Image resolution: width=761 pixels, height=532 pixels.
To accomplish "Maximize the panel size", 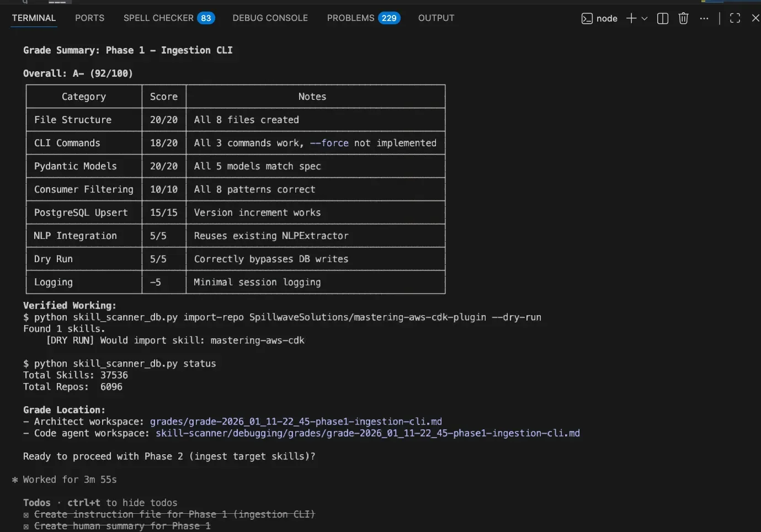I will pyautogui.click(x=735, y=19).
